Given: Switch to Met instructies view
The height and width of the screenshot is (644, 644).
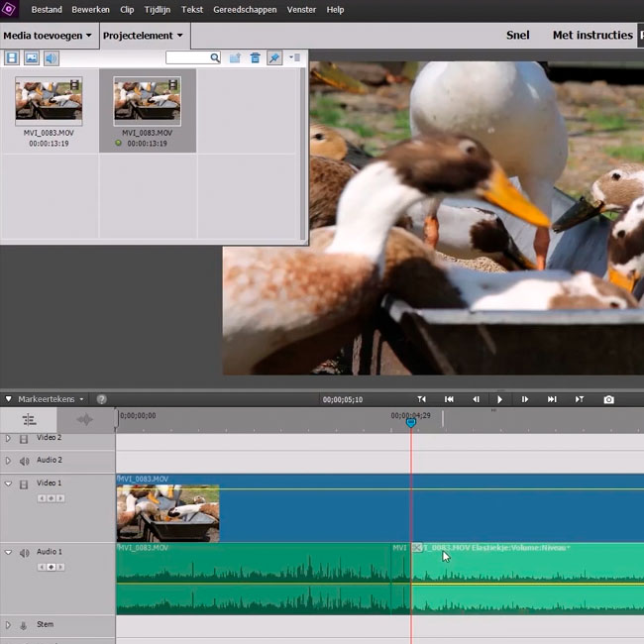Looking at the screenshot, I should coord(591,36).
